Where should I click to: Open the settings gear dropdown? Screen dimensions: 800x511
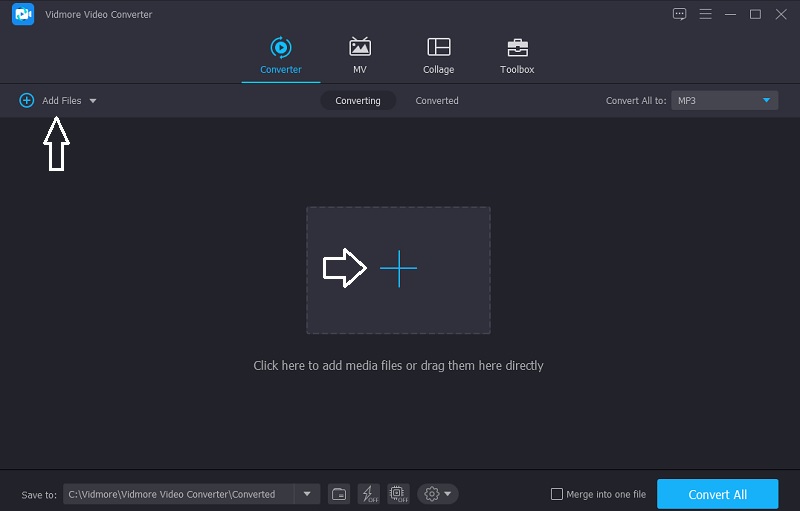438,494
